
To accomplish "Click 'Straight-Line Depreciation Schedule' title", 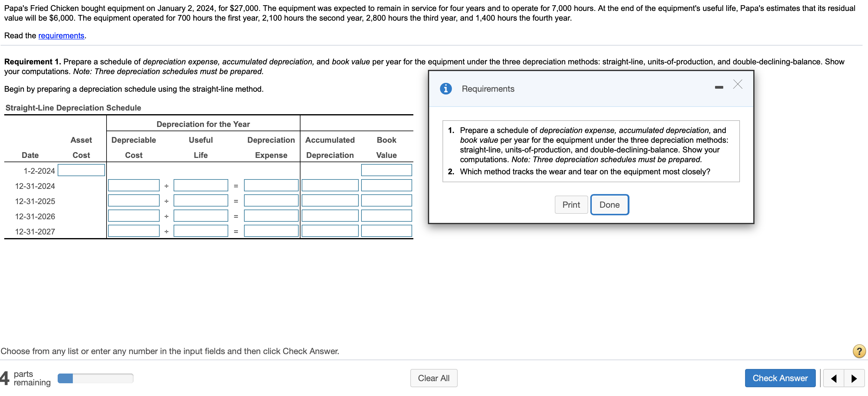I will (x=73, y=108).
